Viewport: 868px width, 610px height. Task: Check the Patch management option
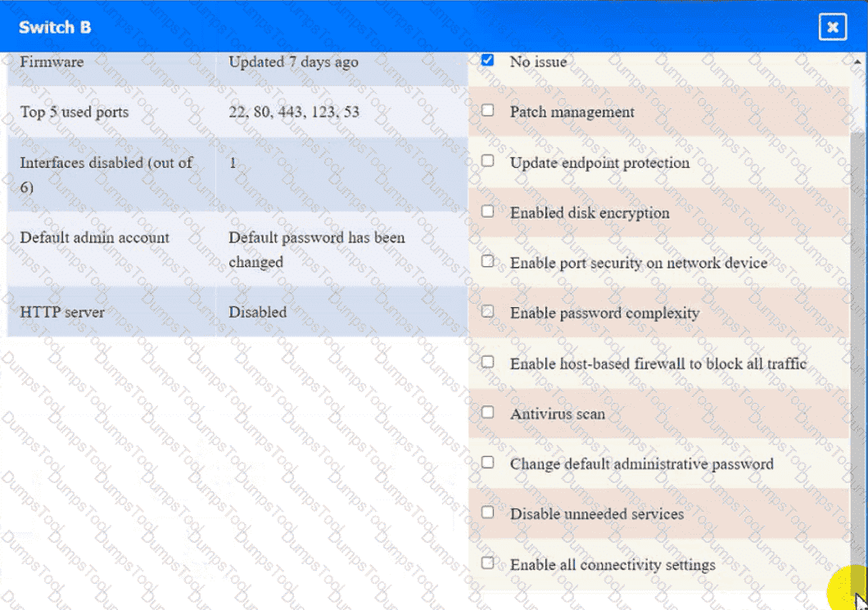point(488,111)
